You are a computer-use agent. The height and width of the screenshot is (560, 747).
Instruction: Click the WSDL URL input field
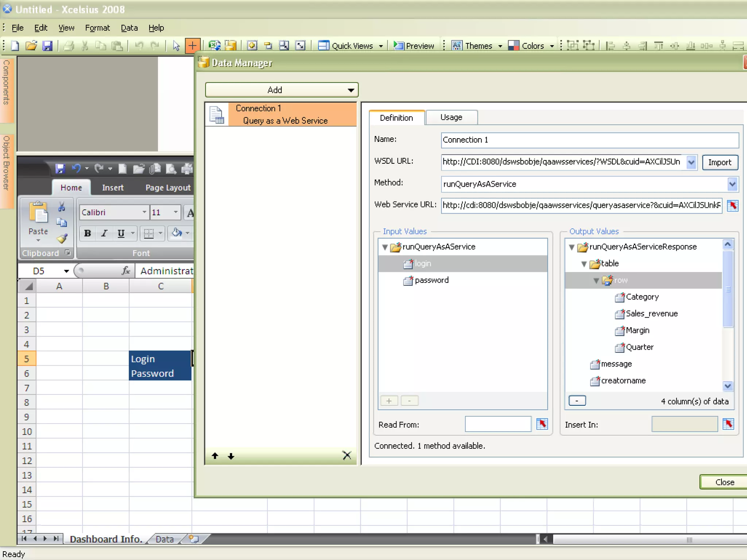[564, 162]
